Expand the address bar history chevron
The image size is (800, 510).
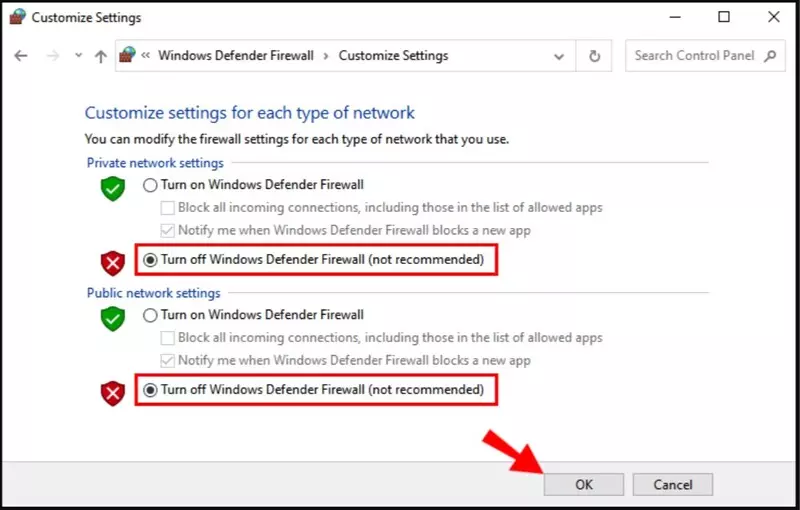(x=559, y=56)
